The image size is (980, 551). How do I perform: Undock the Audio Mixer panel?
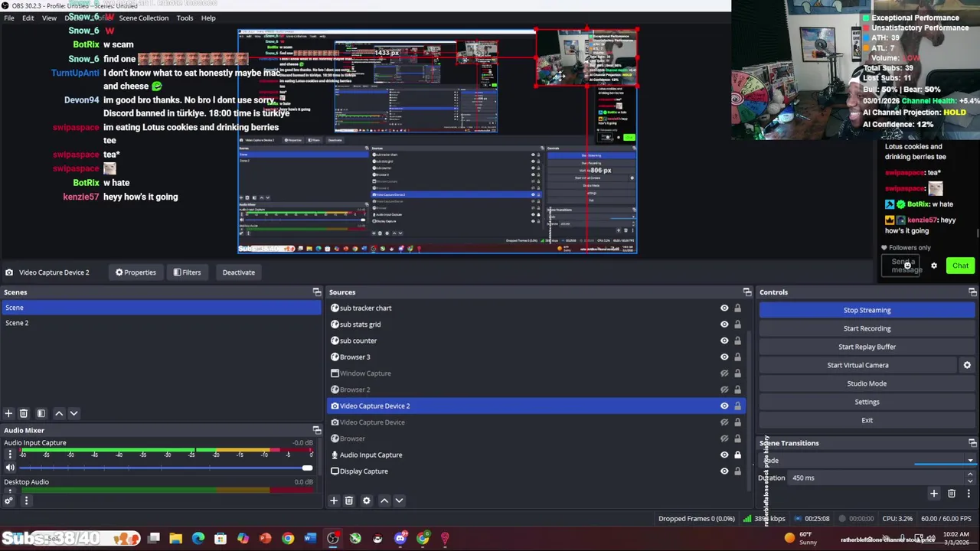[317, 430]
